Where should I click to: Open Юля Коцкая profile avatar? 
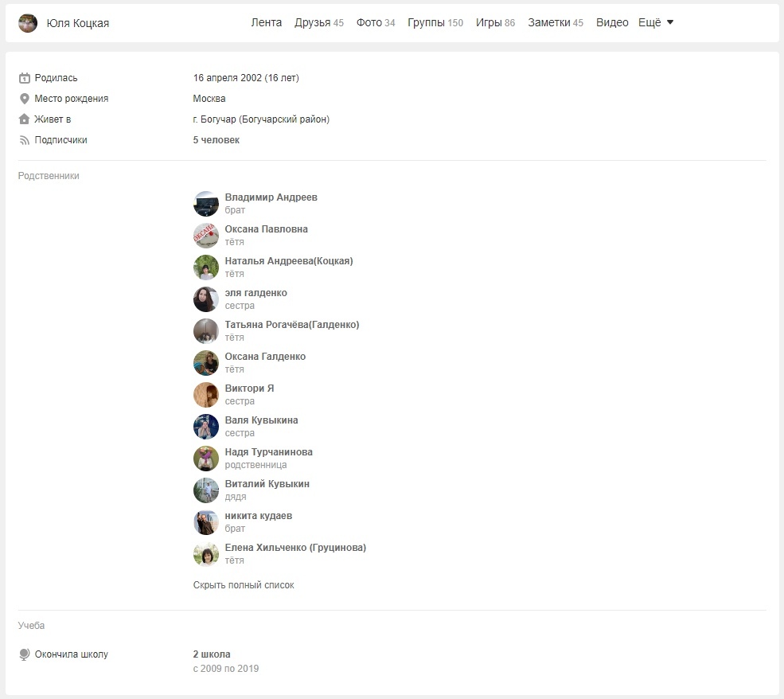pos(28,23)
